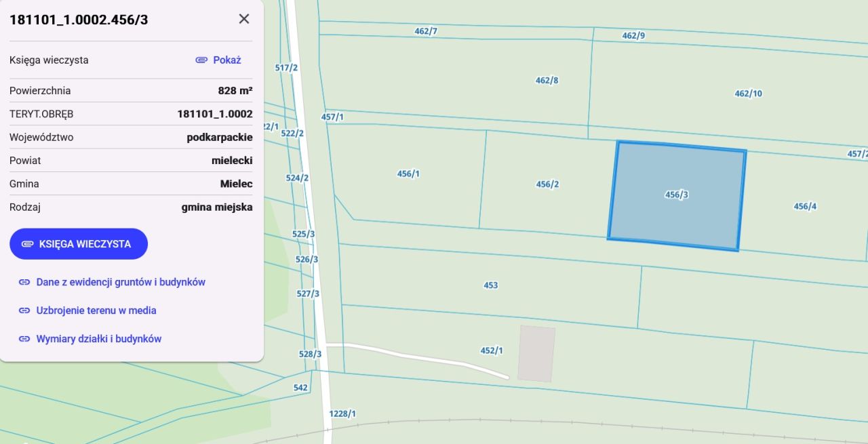Click the area value 828 m²
Viewport: 868px width, 444px height.
click(235, 91)
